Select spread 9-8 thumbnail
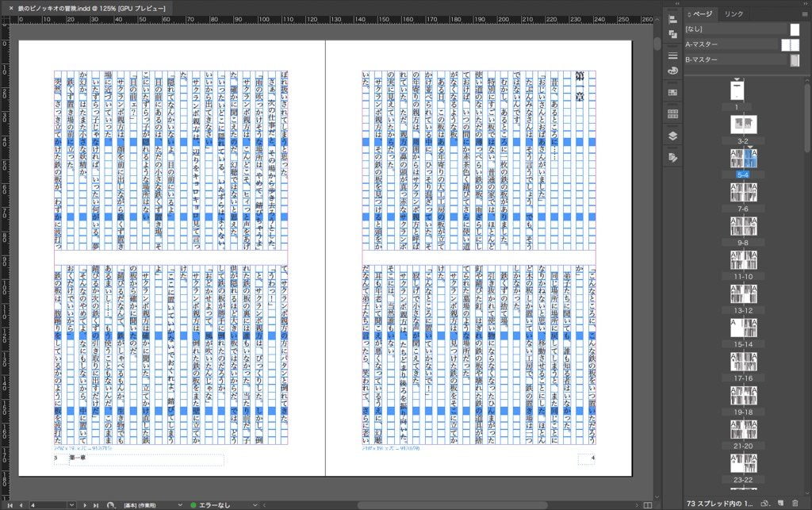This screenshot has width=812, height=510. point(743,226)
